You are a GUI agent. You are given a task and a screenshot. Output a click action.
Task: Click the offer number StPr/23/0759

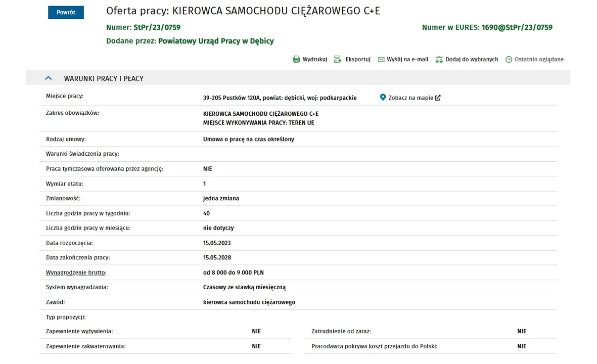(157, 27)
